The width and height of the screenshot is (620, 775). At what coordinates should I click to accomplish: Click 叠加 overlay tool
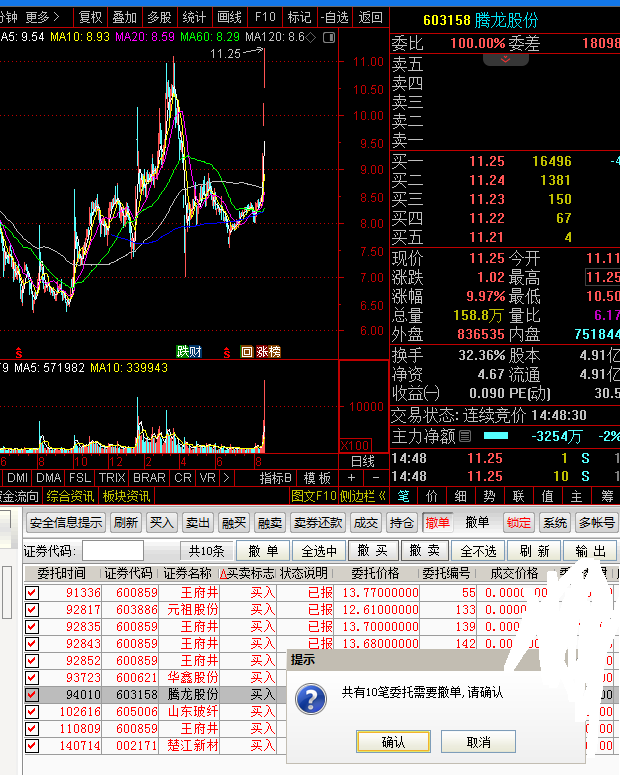[x=125, y=18]
